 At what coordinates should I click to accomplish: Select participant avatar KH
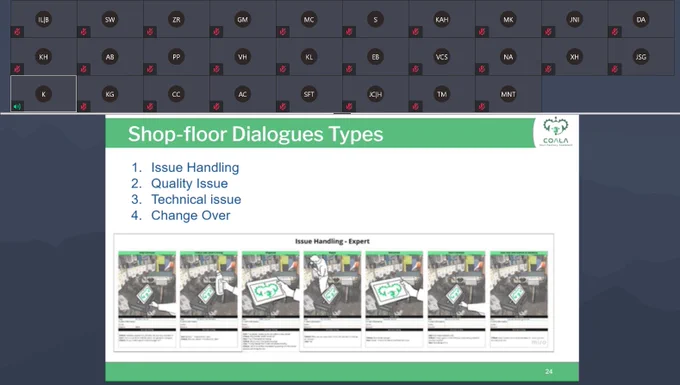[43, 57]
